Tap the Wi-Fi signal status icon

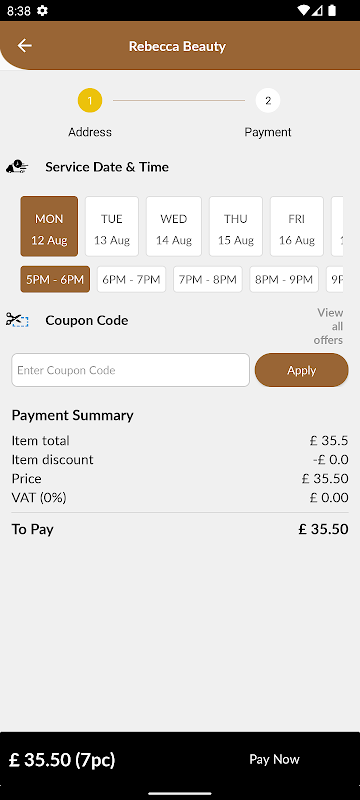coord(304,10)
